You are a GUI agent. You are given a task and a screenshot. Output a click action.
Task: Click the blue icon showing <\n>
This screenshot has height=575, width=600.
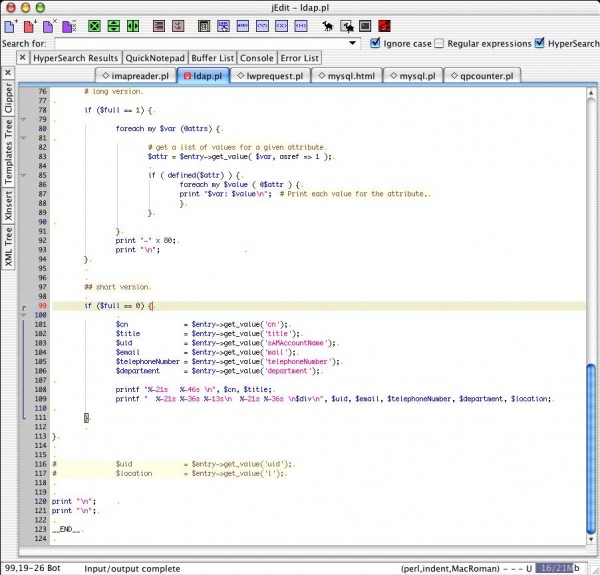[262, 26]
